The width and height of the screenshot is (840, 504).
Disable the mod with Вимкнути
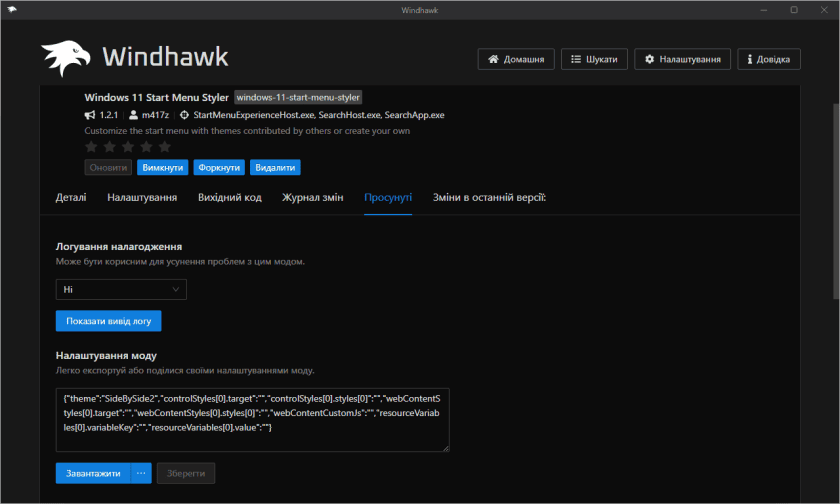(162, 168)
